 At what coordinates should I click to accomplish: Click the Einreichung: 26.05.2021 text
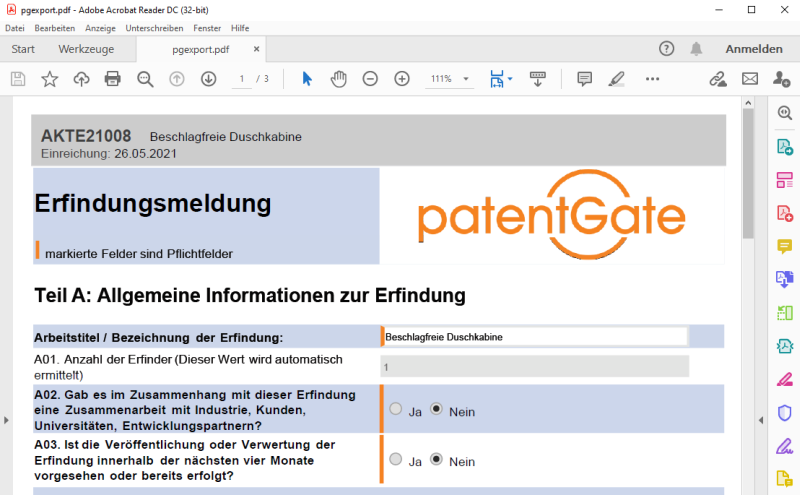(109, 154)
